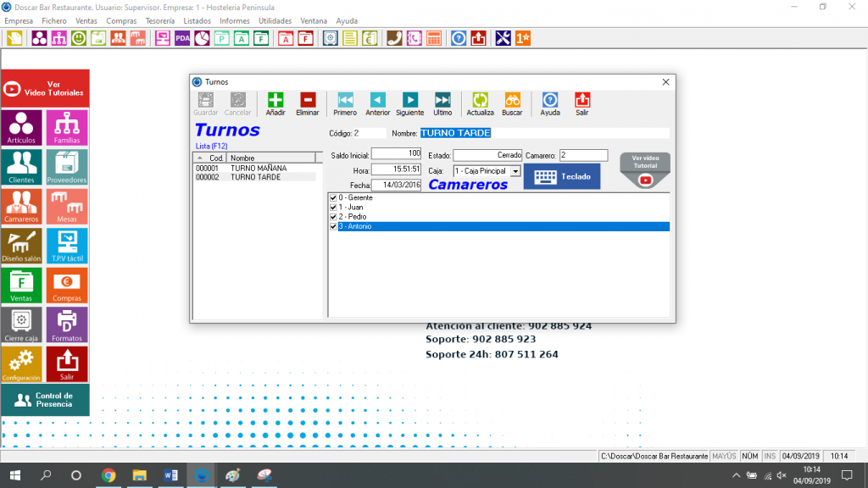Click the Ver video Tutorial badge
868x488 pixels.
645,169
